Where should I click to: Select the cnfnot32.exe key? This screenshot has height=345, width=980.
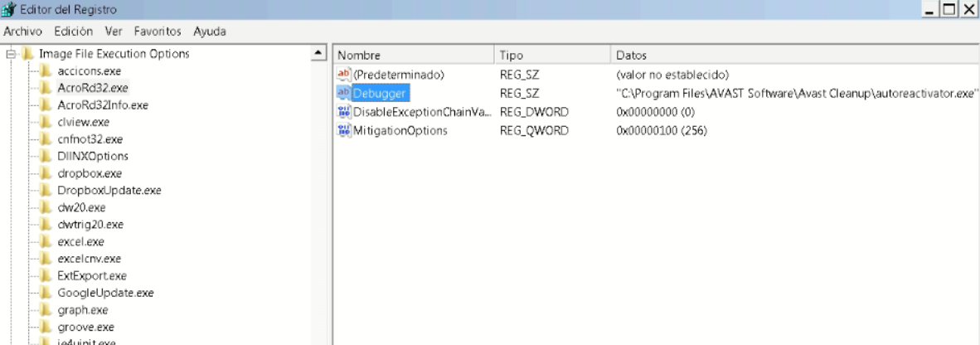coord(90,138)
